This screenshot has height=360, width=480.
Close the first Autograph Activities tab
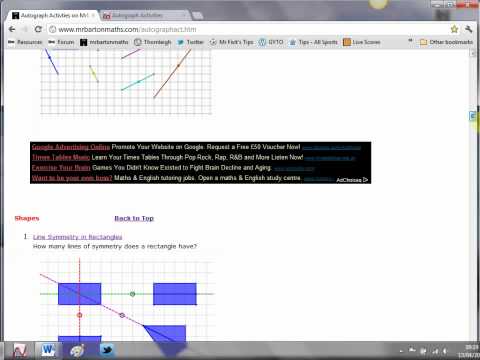(x=93, y=15)
